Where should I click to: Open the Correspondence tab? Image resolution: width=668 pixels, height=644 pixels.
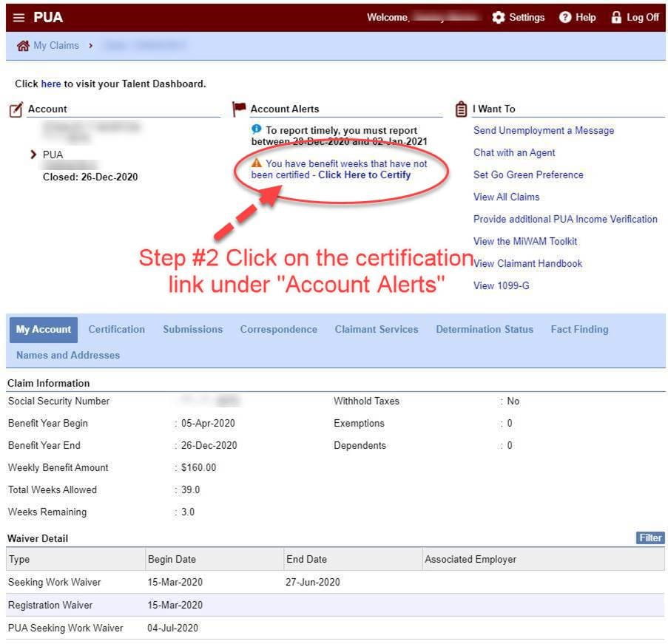click(279, 330)
